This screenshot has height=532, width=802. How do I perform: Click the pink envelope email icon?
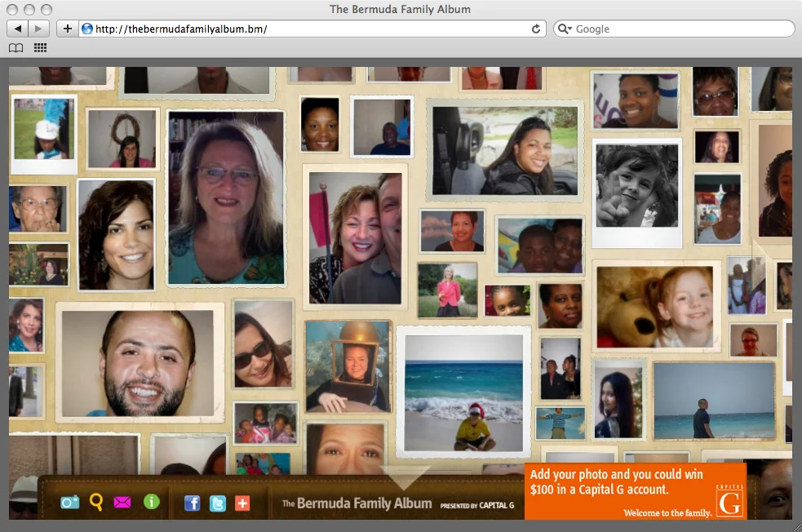click(x=122, y=503)
